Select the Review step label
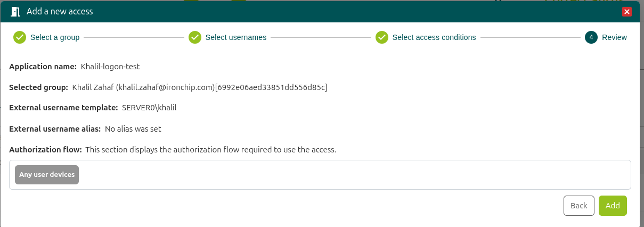 (x=614, y=37)
